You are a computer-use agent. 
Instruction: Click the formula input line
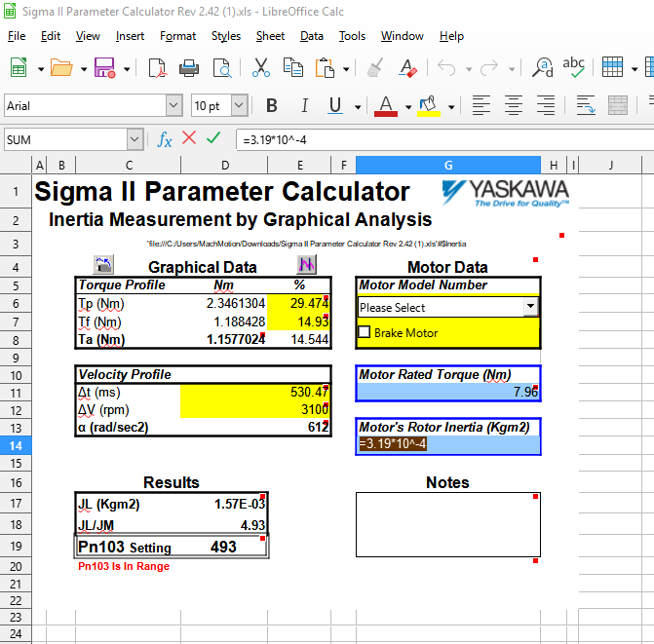tap(444, 139)
